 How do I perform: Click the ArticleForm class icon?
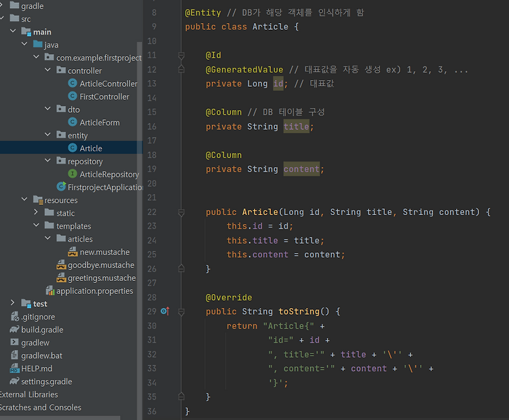(73, 122)
